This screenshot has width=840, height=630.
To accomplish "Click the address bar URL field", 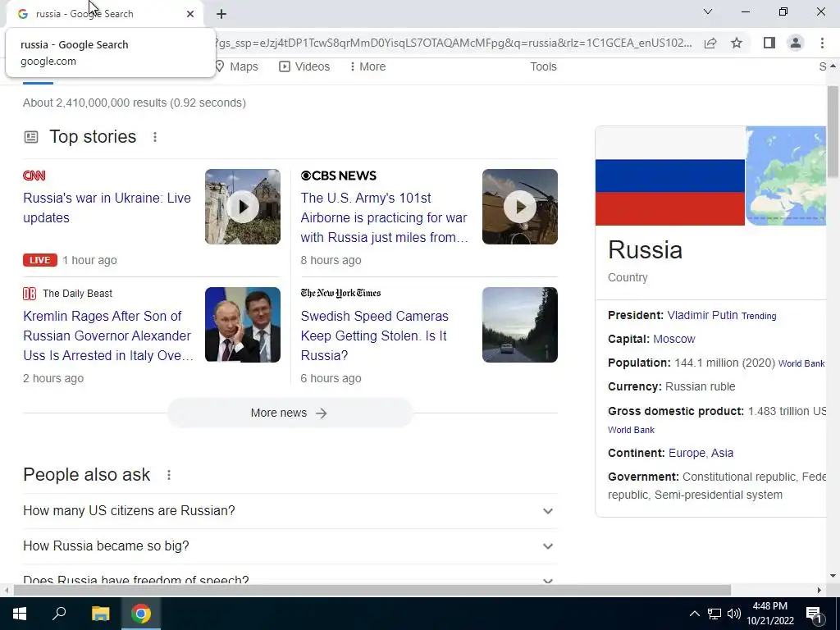I will click(x=455, y=43).
